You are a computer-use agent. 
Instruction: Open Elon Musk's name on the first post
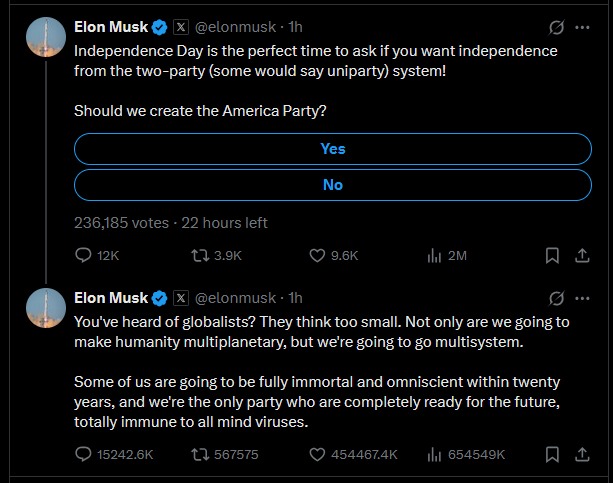pyautogui.click(x=110, y=26)
